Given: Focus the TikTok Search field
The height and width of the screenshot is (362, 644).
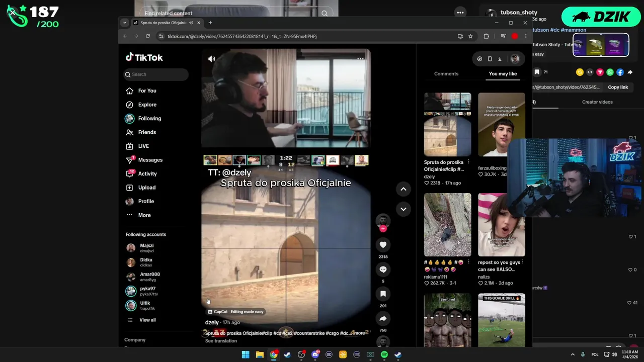Looking at the screenshot, I should coord(156,74).
